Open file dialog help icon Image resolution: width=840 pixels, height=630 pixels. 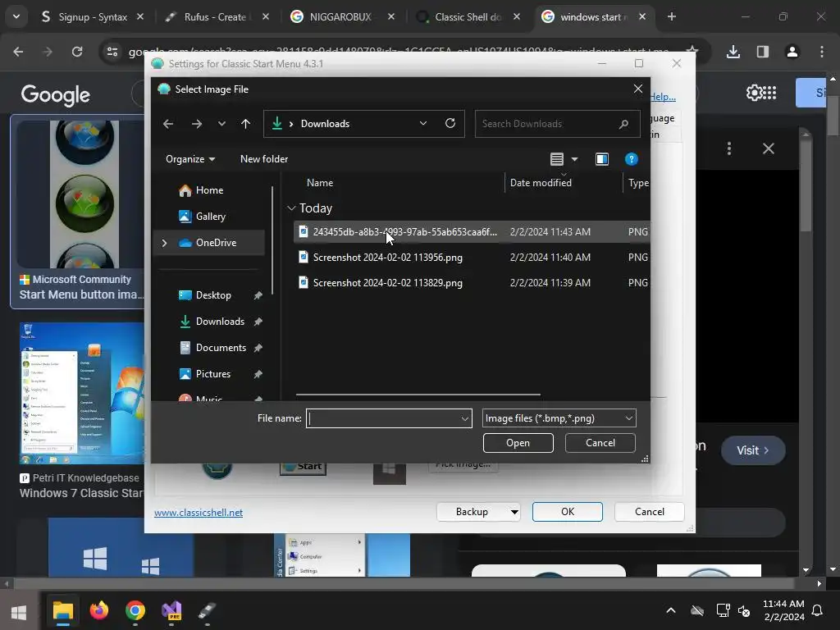[631, 159]
